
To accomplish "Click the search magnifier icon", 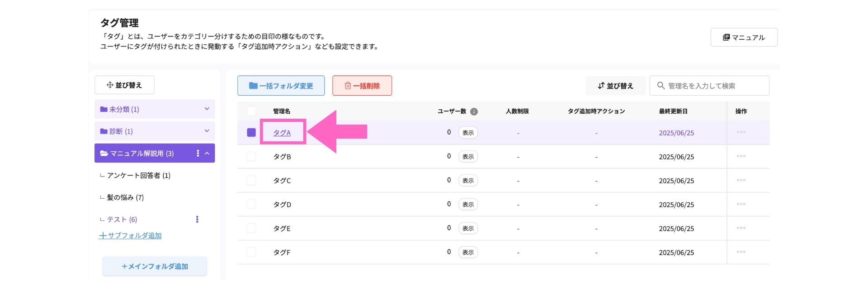I will 660,86.
